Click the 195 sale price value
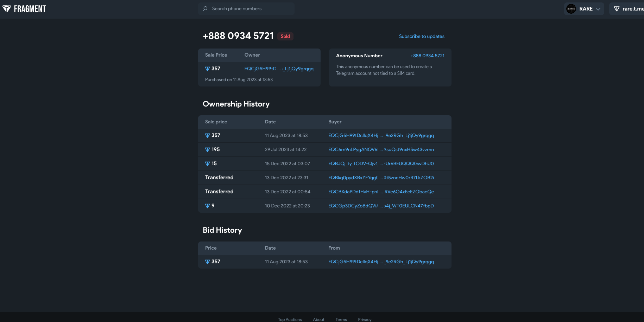 point(216,150)
